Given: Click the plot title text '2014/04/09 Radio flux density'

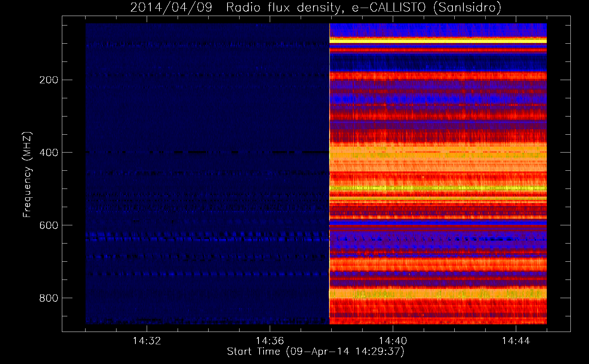Looking at the screenshot, I should coord(237,7).
